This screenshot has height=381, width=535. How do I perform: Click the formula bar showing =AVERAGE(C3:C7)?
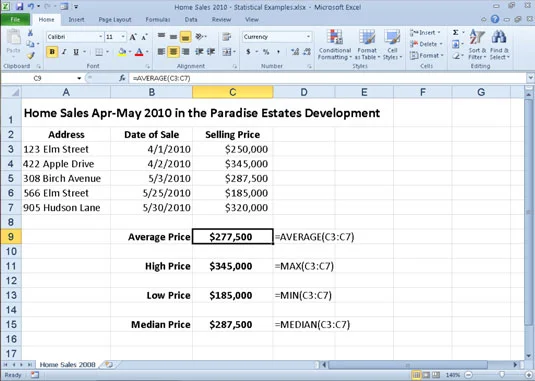coord(328,78)
